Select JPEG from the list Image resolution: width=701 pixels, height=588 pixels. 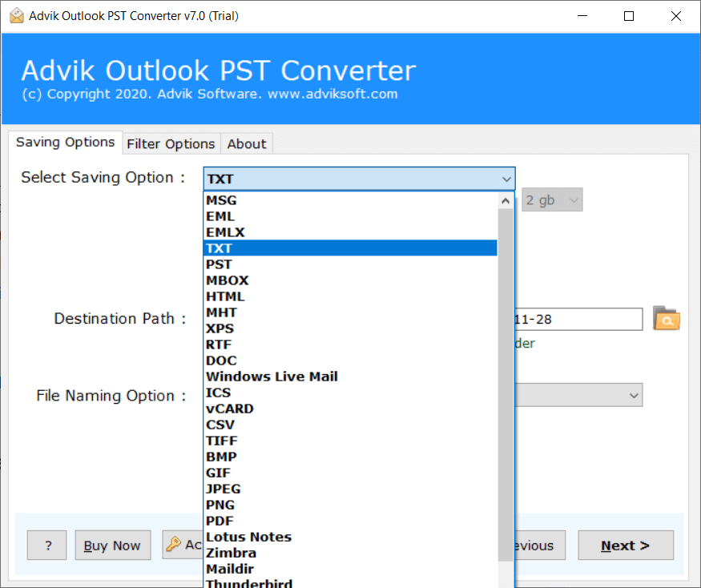pos(350,489)
